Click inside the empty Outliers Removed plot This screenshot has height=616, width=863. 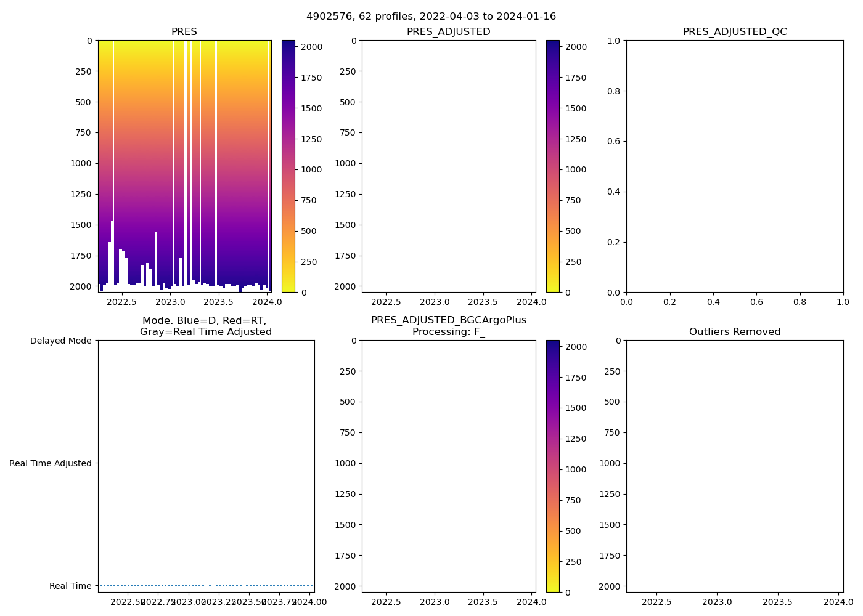pos(734,466)
